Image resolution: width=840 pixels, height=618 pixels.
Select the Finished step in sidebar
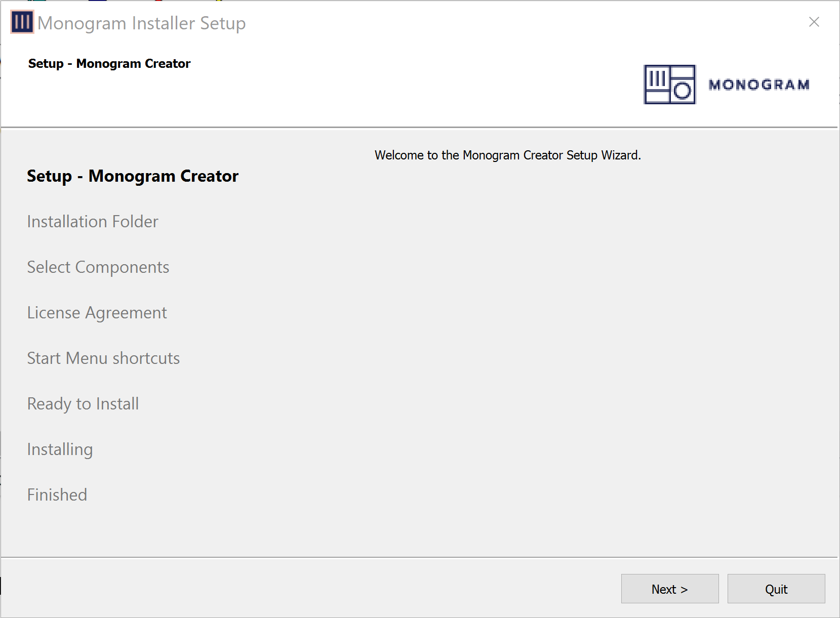click(57, 495)
